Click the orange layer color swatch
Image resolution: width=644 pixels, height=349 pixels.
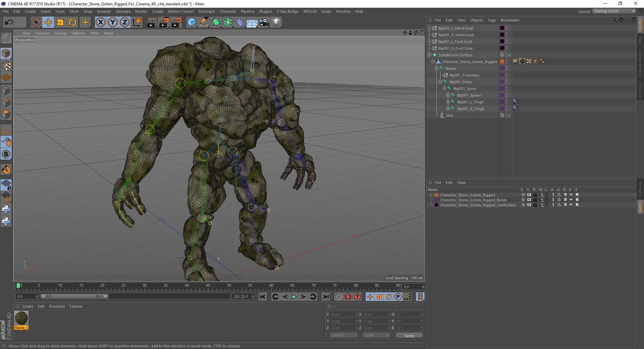click(x=436, y=195)
